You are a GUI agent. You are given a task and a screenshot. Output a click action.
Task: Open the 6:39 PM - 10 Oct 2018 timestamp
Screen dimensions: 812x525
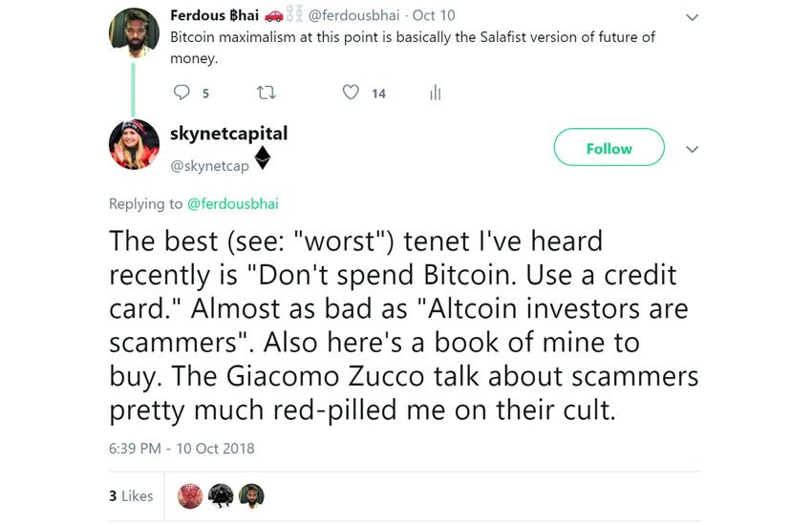[182, 448]
